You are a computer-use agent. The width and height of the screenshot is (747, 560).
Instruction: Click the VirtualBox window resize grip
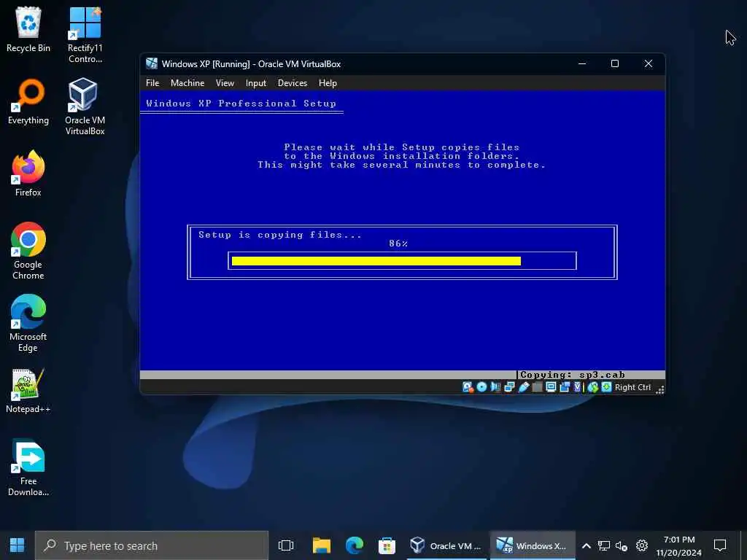pyautogui.click(x=659, y=389)
